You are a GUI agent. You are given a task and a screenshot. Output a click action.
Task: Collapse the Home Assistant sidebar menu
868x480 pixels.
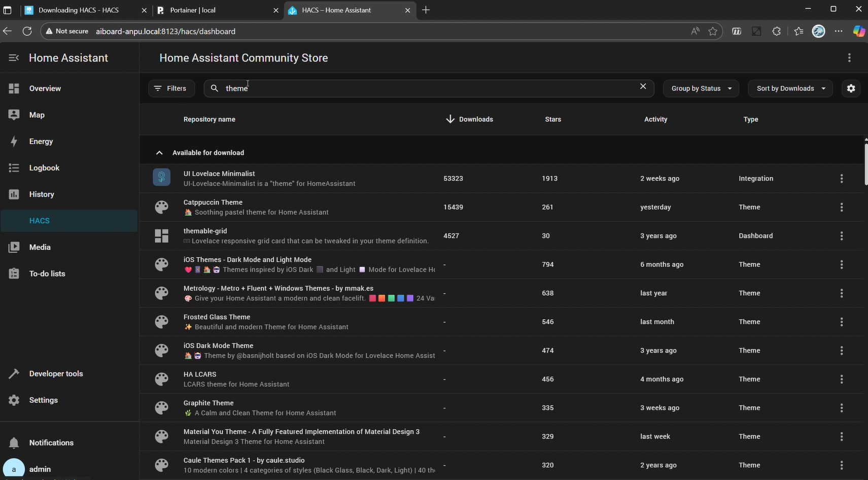pyautogui.click(x=14, y=58)
